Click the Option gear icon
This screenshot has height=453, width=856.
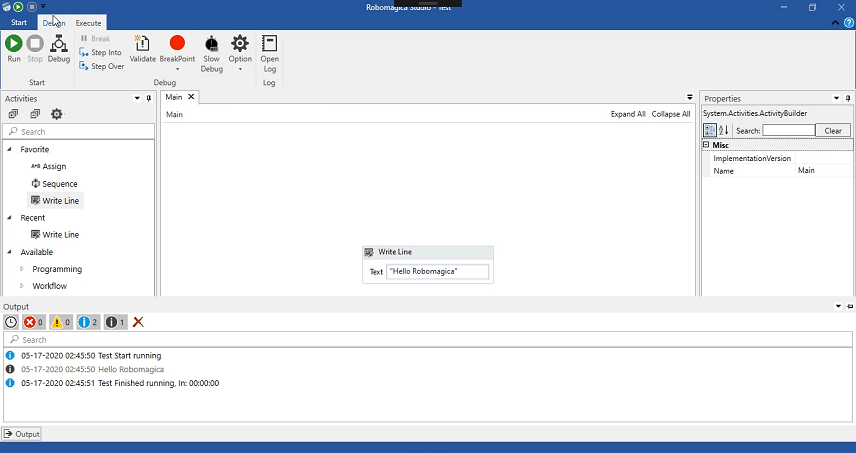(240, 43)
